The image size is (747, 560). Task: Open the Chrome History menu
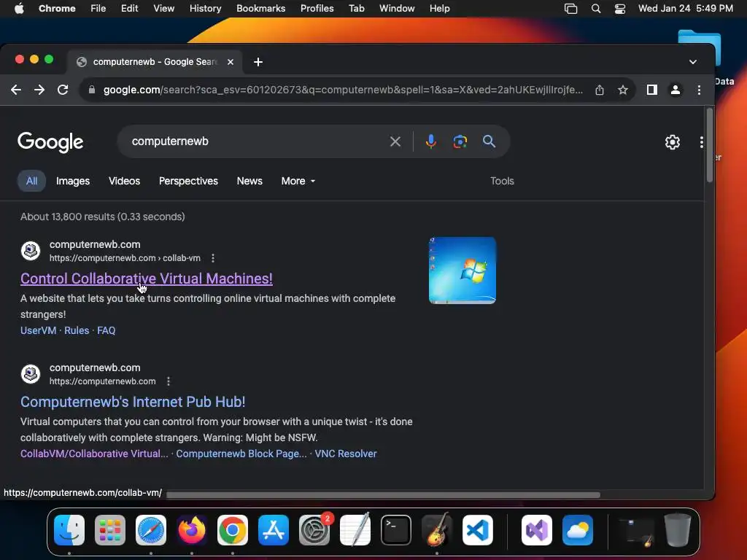coord(205,9)
